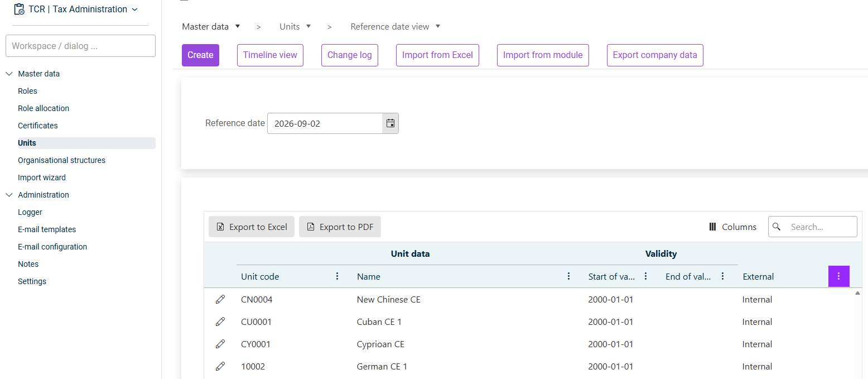Sort by the External column header

tap(758, 276)
